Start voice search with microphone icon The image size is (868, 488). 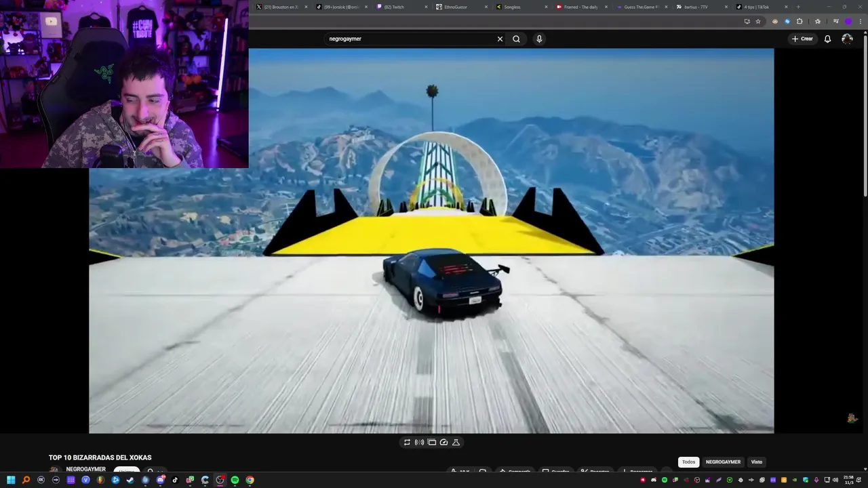coord(539,39)
